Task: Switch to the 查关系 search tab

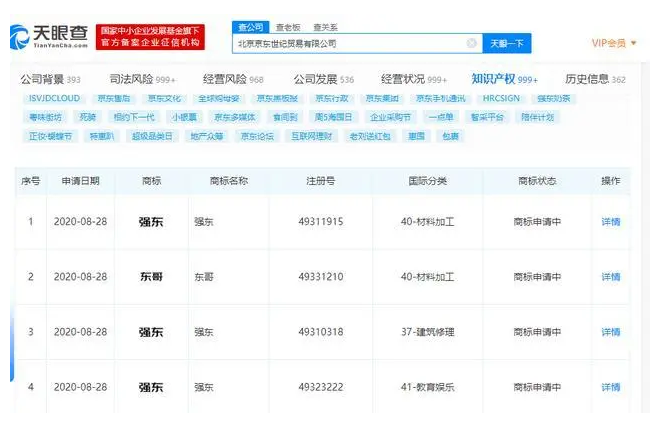Action: (x=325, y=28)
